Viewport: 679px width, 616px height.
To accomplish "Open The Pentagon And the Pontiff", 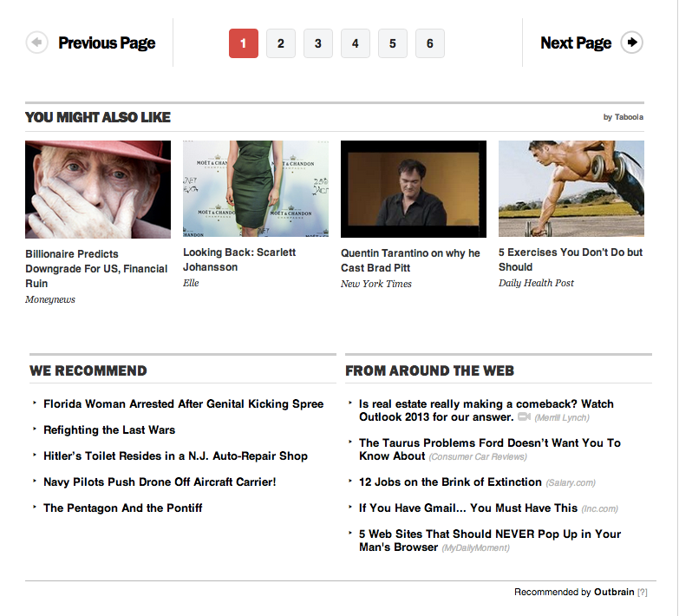I will tap(122, 508).
